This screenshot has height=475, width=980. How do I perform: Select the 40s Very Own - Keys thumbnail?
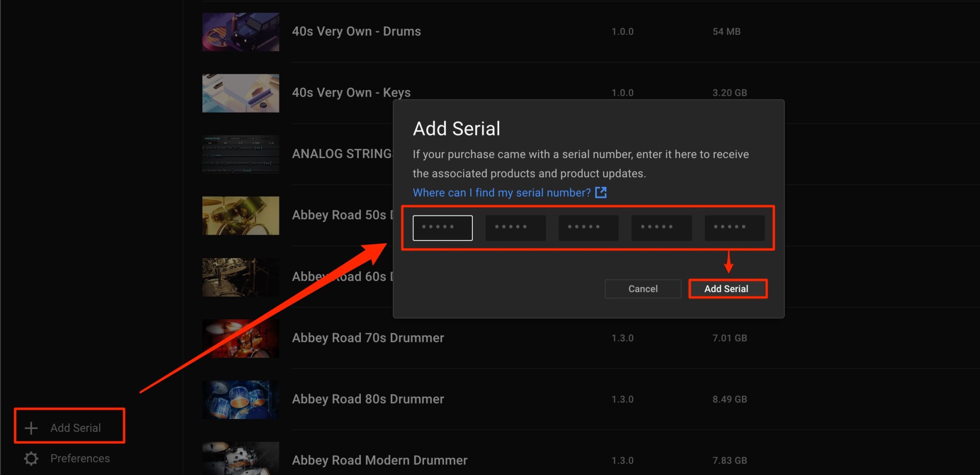(241, 93)
